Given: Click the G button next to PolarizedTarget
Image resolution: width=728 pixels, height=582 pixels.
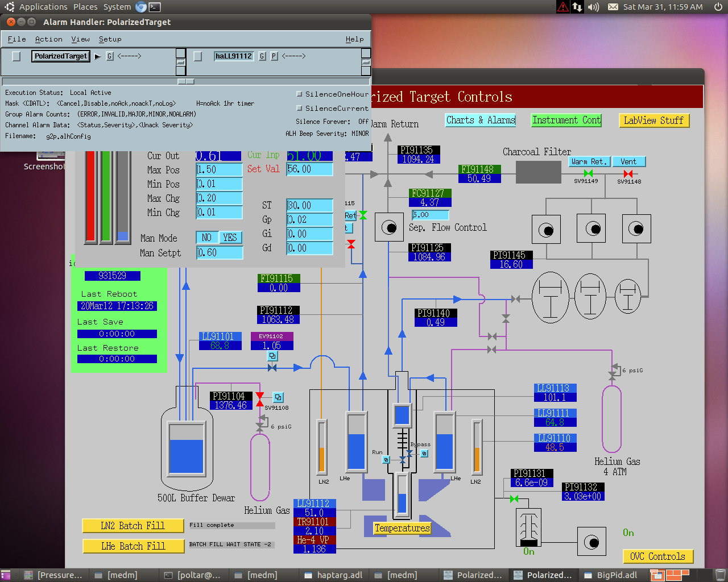Looking at the screenshot, I should tap(110, 56).
